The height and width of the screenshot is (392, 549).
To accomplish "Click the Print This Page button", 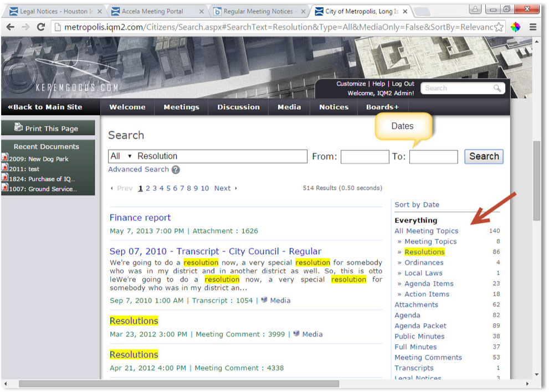I will pos(48,128).
